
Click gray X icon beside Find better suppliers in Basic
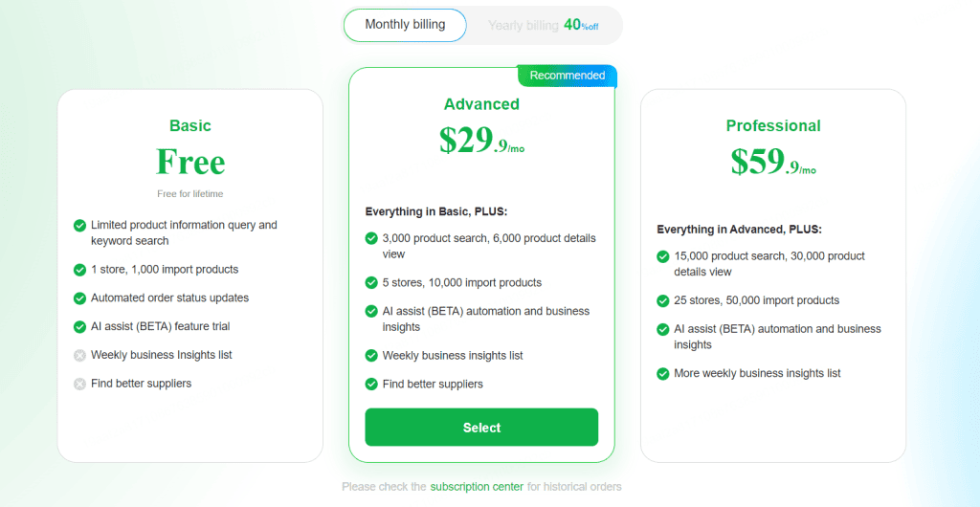[79, 384]
